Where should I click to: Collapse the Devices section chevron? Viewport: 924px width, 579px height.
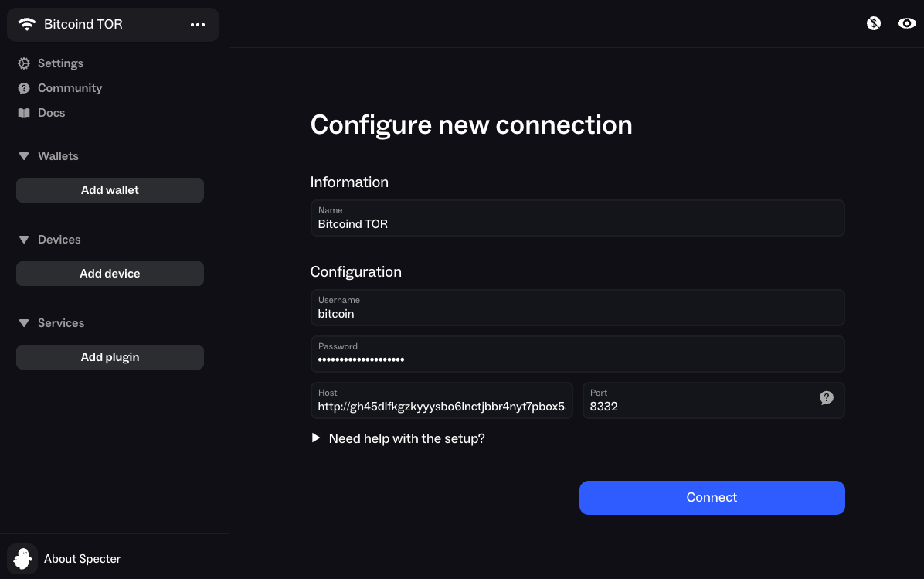(x=23, y=239)
